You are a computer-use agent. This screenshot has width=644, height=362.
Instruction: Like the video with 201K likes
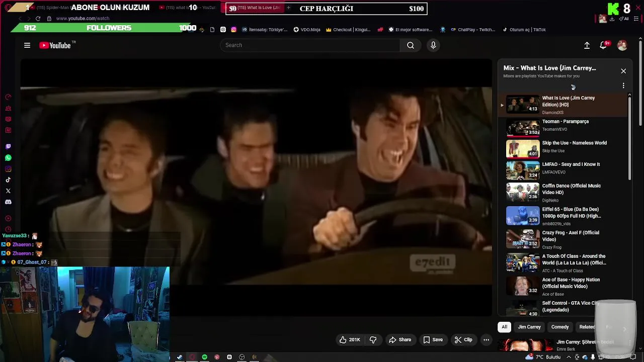pyautogui.click(x=350, y=340)
